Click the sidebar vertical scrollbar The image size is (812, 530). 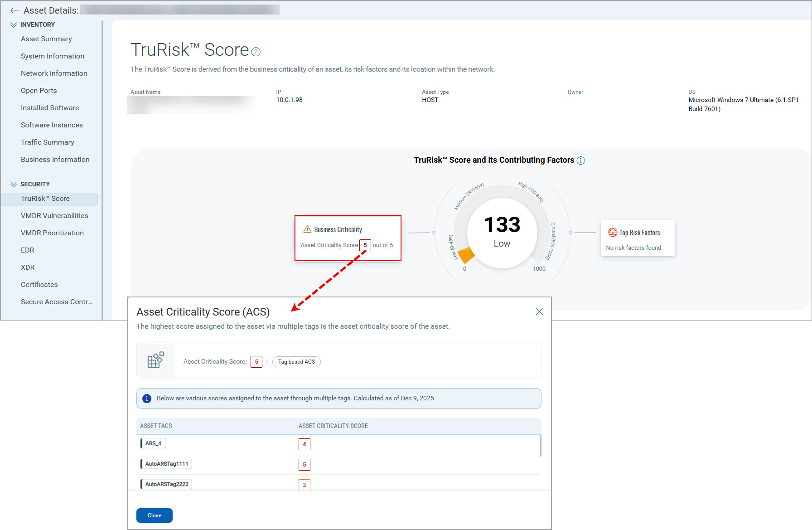tap(102, 170)
